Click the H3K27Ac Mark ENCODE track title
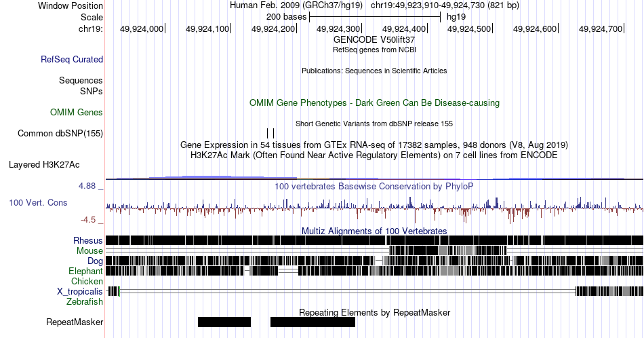The image size is (644, 338). [x=374, y=155]
